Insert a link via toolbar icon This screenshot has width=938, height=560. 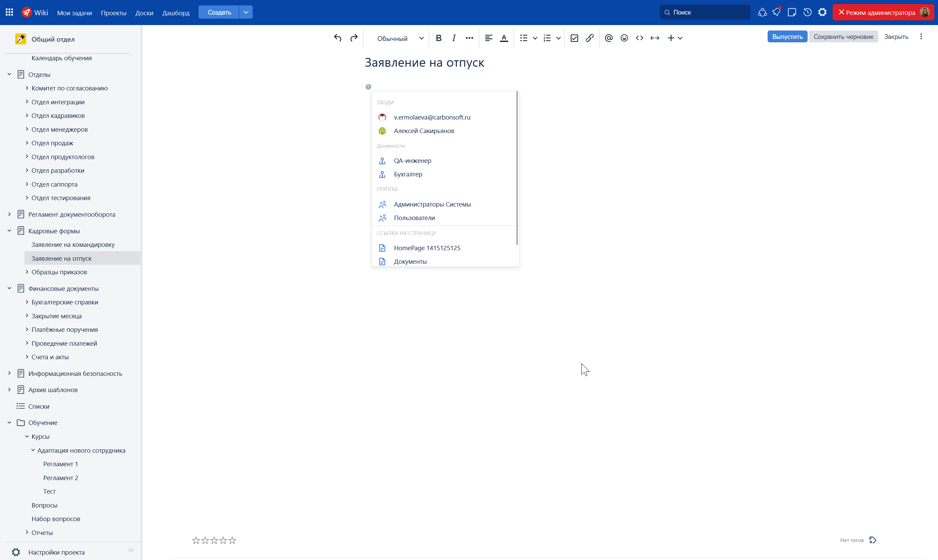coord(590,38)
